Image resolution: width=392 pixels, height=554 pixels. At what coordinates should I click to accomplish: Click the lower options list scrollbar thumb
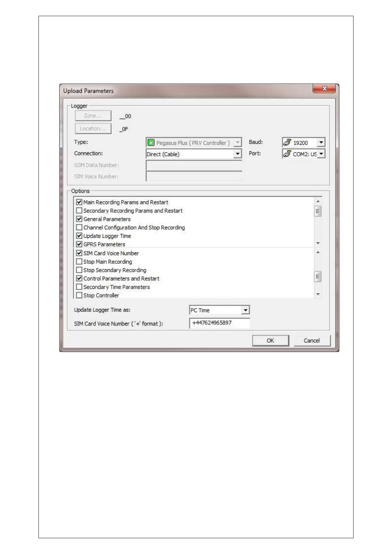(x=318, y=277)
